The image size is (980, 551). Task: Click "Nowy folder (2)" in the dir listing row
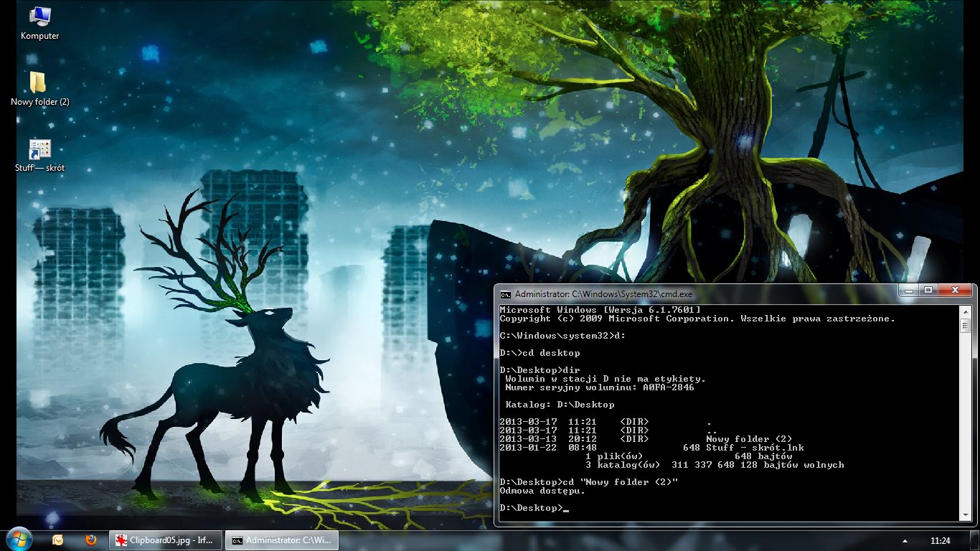click(x=749, y=439)
